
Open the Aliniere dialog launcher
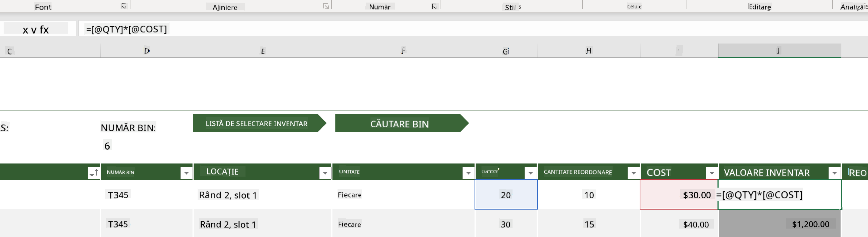326,6
